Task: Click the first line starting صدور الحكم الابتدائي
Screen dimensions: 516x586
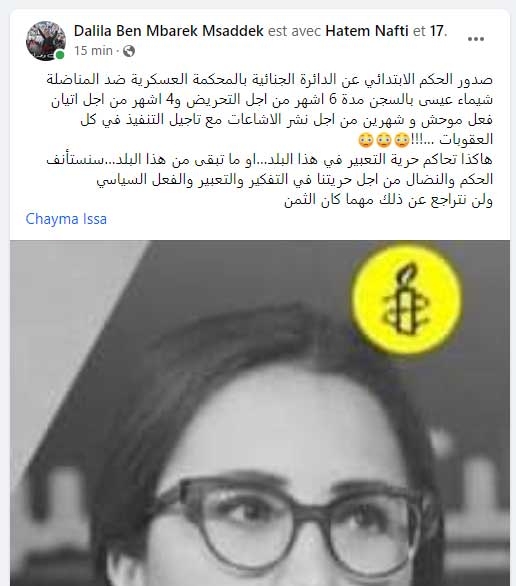Action: click(269, 80)
